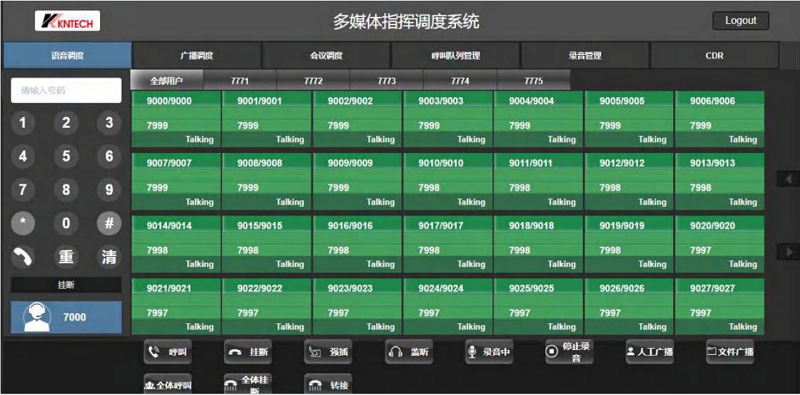Click keypad digit 9

(109, 190)
